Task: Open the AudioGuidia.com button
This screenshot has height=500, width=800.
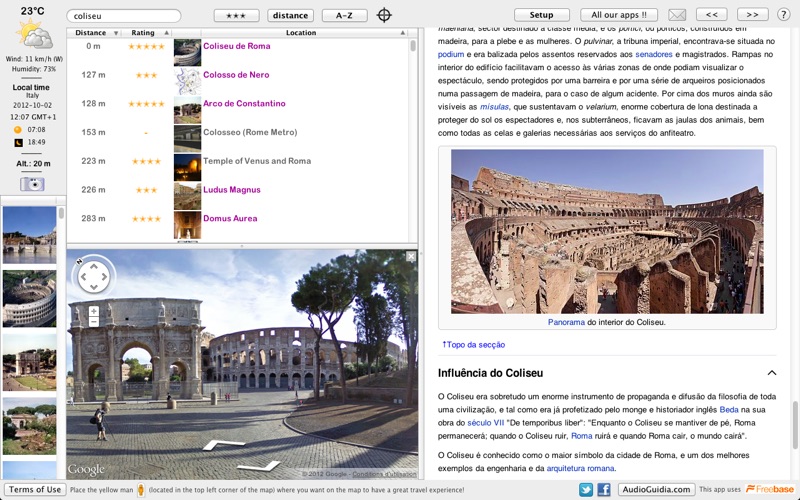Action: point(656,489)
